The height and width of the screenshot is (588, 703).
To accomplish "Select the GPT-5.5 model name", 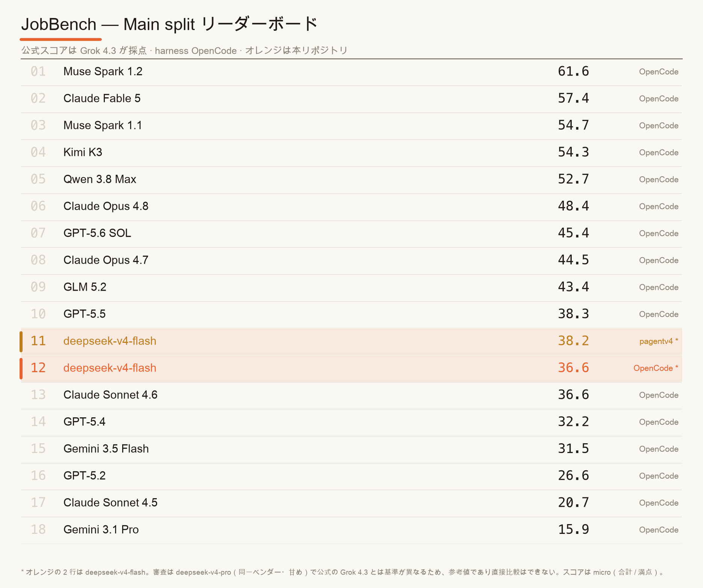I will [x=85, y=314].
